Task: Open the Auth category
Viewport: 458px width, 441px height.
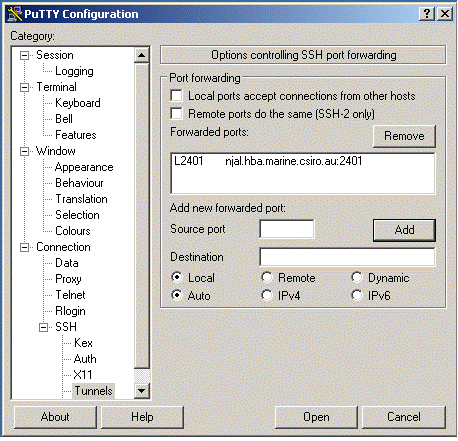Action: click(85, 359)
